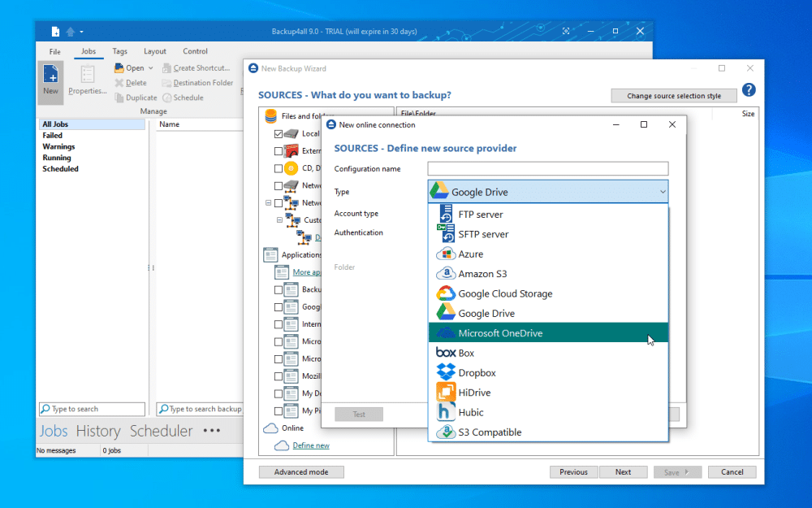Collapse the Network tree node

[x=268, y=203]
